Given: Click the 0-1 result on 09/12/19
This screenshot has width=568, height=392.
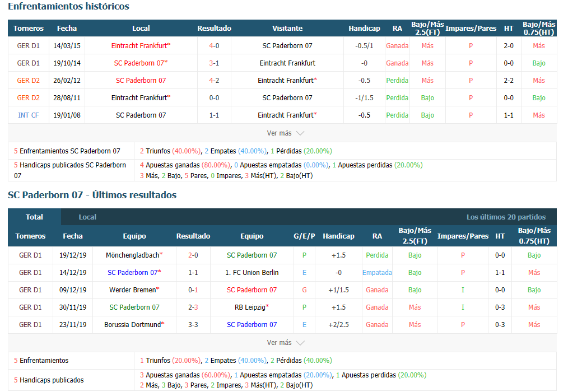Looking at the screenshot, I should [193, 290].
